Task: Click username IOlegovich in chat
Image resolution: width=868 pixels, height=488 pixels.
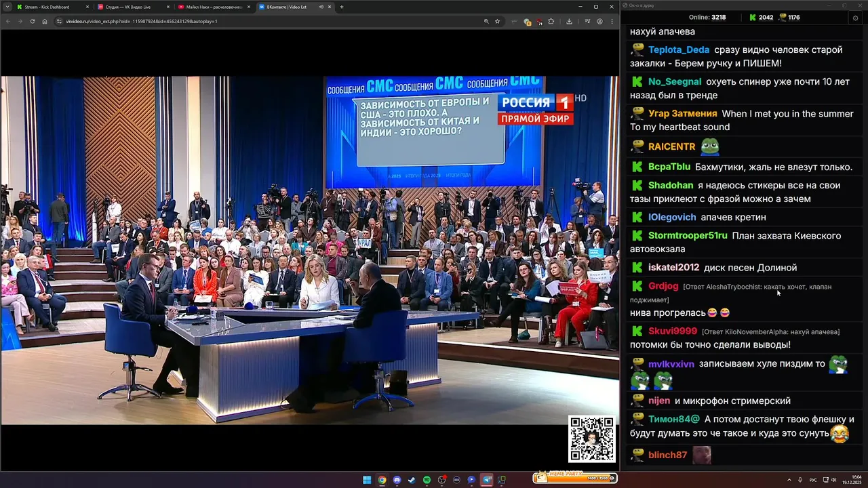Action: 672,218
